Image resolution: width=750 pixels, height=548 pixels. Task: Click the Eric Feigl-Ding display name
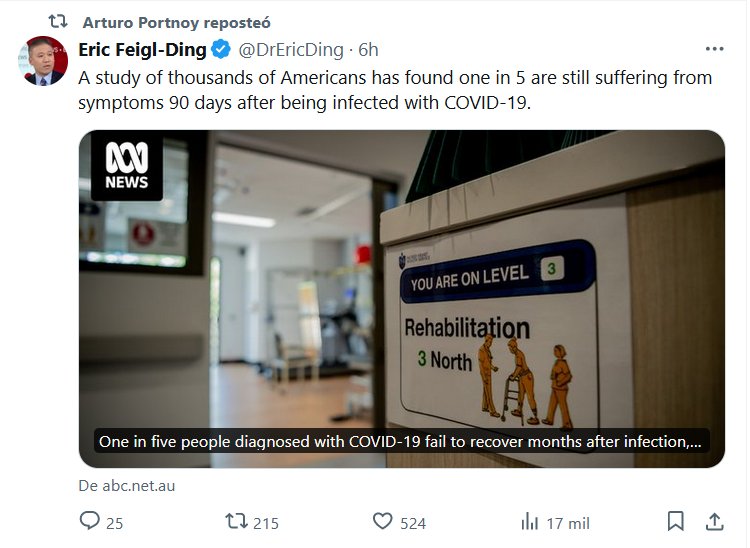[142, 50]
